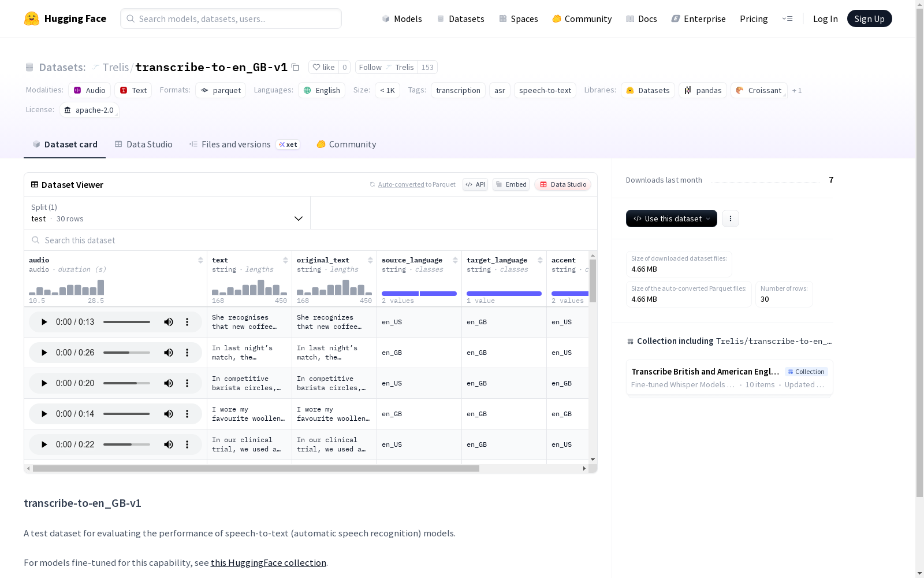
Task: Seek within the 0:26 audio progress bar
Action: tap(126, 353)
